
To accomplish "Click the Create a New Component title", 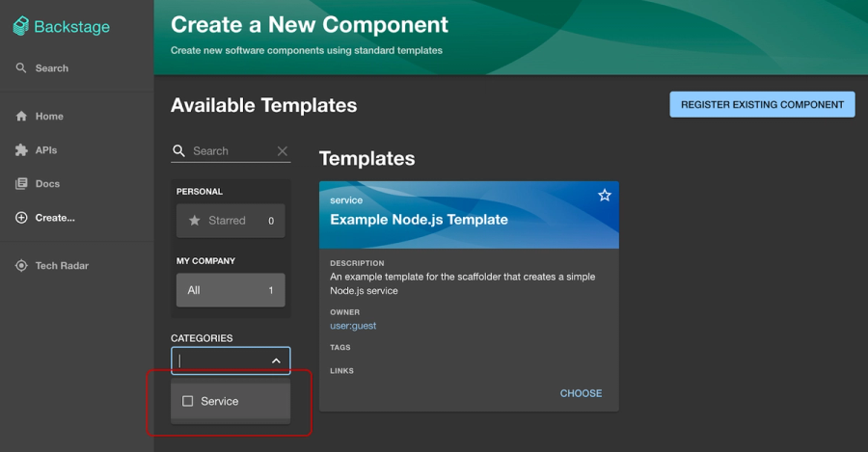I will [310, 24].
